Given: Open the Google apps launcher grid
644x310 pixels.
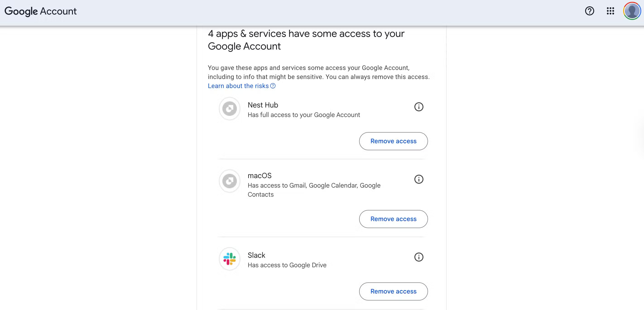Looking at the screenshot, I should pos(610,11).
